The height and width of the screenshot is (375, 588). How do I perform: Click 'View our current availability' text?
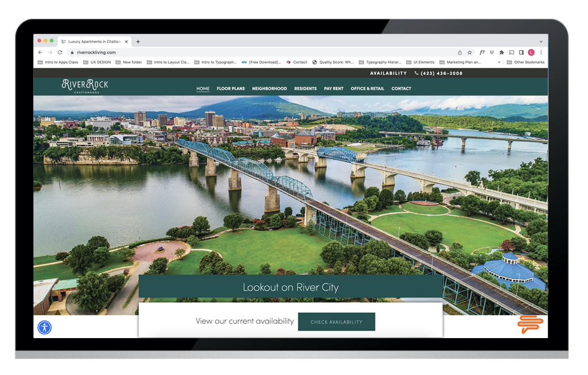(245, 321)
